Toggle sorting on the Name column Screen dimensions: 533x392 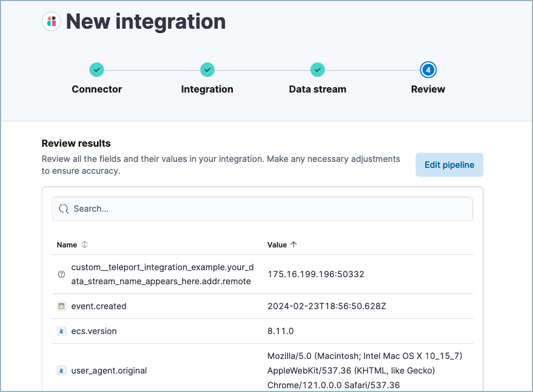(x=85, y=245)
